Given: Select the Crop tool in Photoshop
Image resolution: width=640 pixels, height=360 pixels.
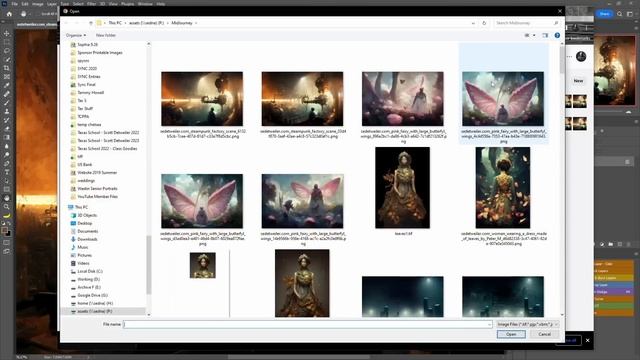Looking at the screenshot, I should tap(7, 68).
